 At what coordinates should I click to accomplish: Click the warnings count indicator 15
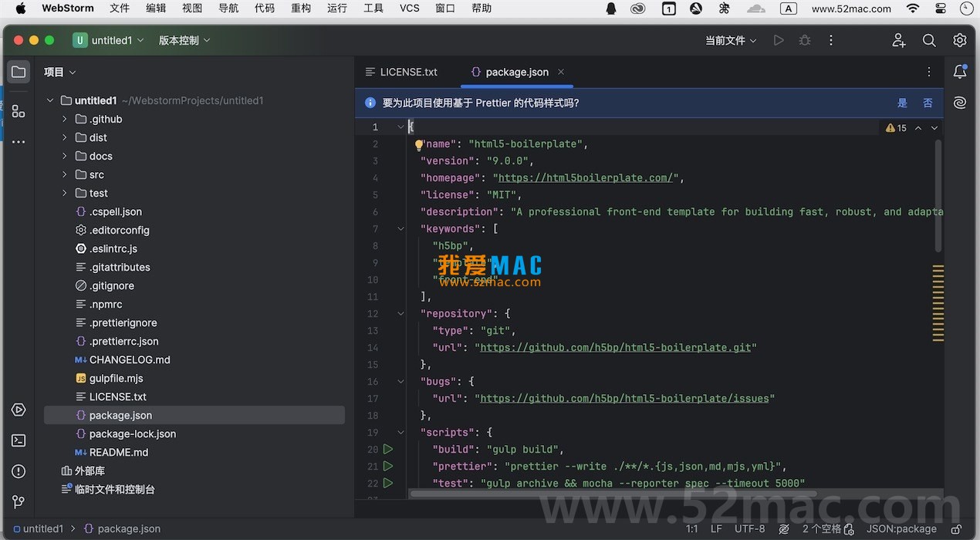pyautogui.click(x=897, y=128)
